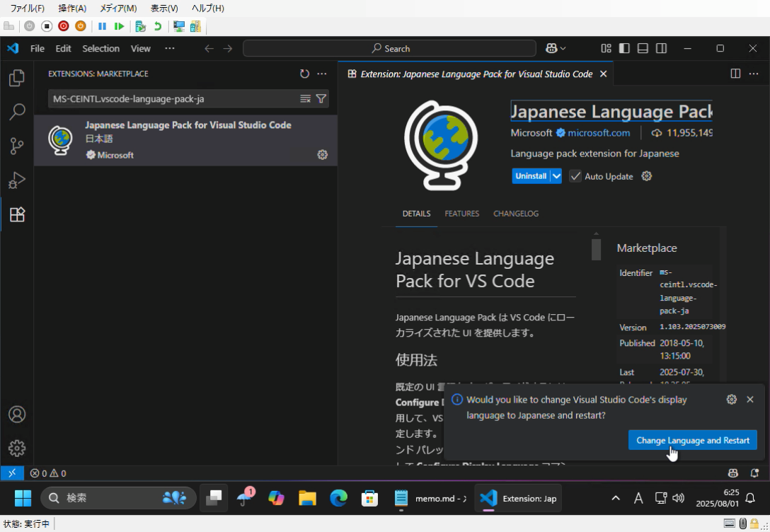The width and height of the screenshot is (770, 532).
Task: Toggle primary side bar visibility
Action: point(624,48)
